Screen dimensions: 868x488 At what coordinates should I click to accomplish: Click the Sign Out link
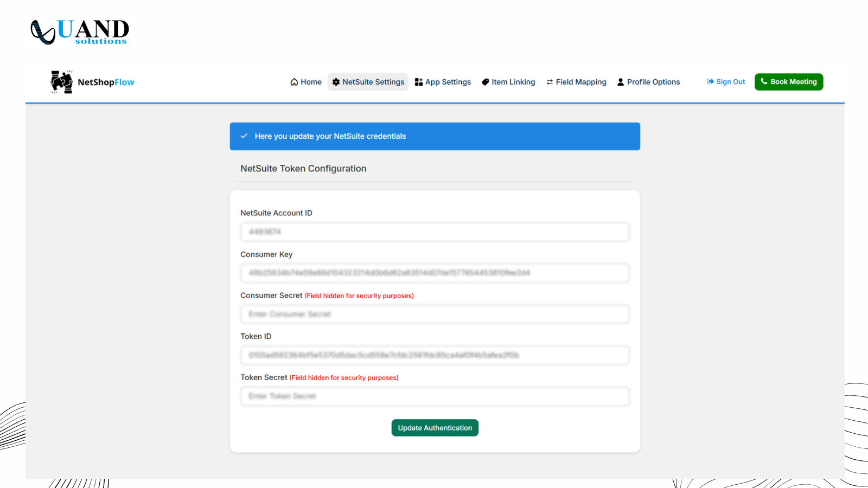pyautogui.click(x=726, y=82)
